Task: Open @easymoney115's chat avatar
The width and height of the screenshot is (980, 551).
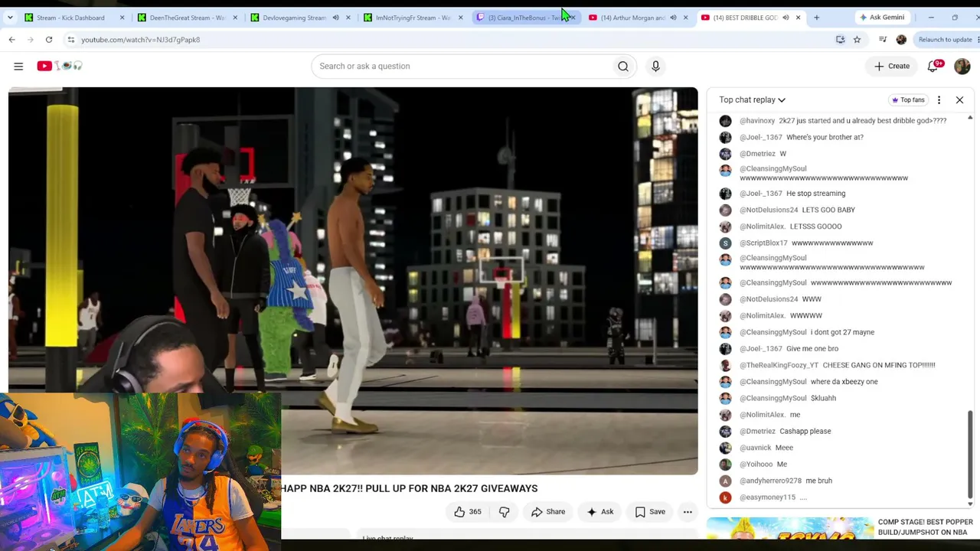Action: click(x=725, y=497)
